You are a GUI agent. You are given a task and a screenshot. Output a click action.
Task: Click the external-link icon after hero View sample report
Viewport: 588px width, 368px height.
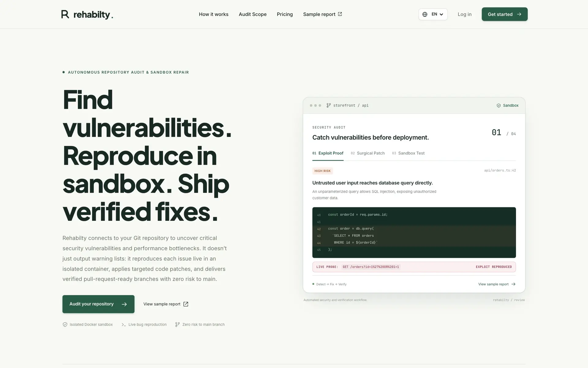tap(186, 304)
